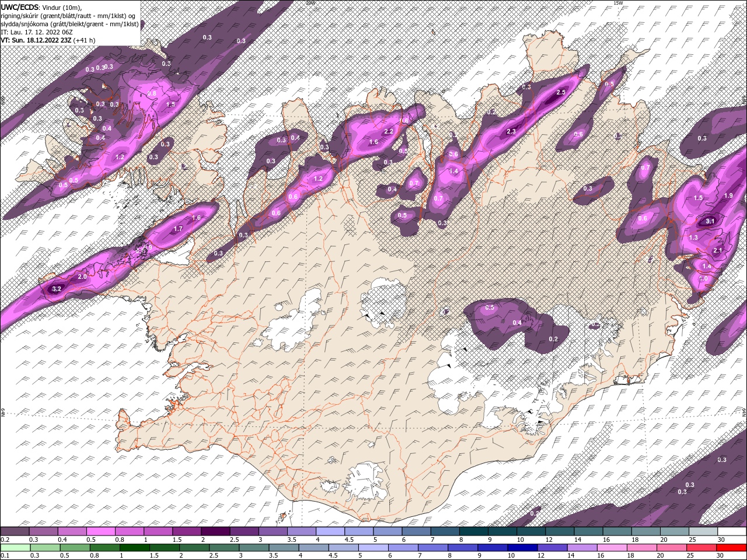Click the 2.3 precipitation value on the map
Viewport: 747px width, 560px height.
coord(511,131)
